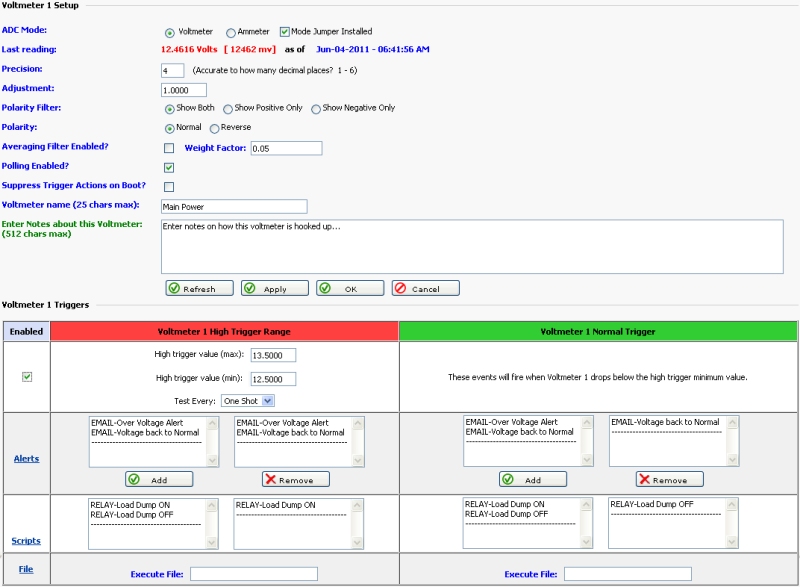Enable the Averaging Filter checkbox
This screenshot has width=800, height=587.
tap(169, 148)
